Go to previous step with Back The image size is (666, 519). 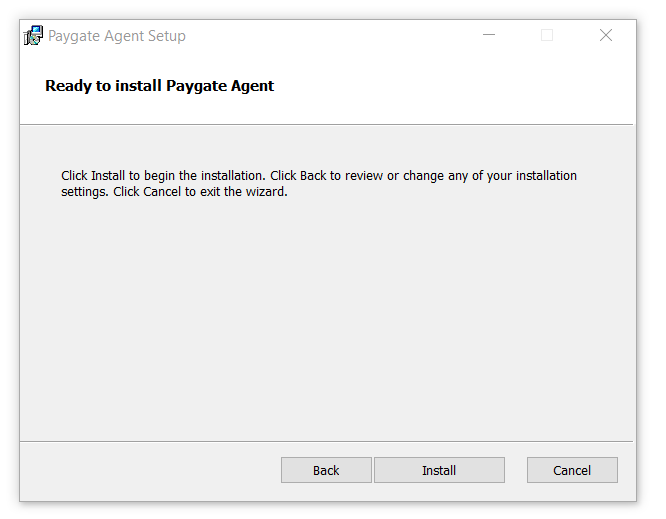pyautogui.click(x=326, y=470)
